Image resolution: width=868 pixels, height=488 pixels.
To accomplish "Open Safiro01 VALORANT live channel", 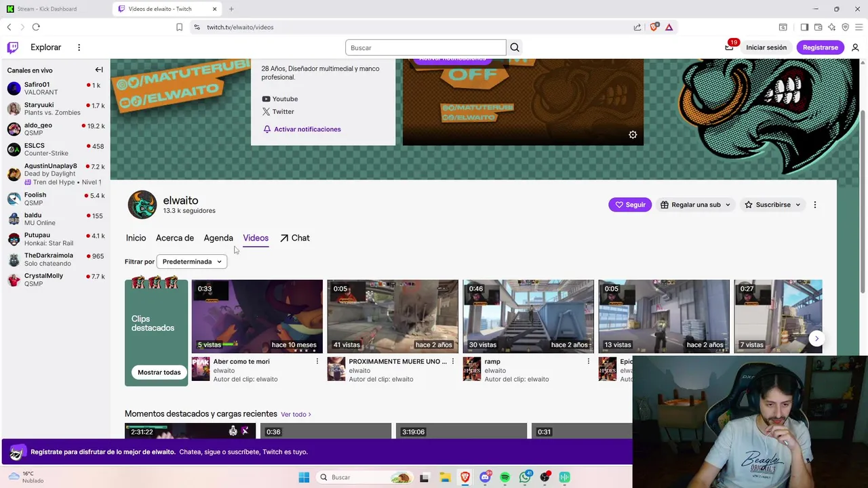I will 56,88.
